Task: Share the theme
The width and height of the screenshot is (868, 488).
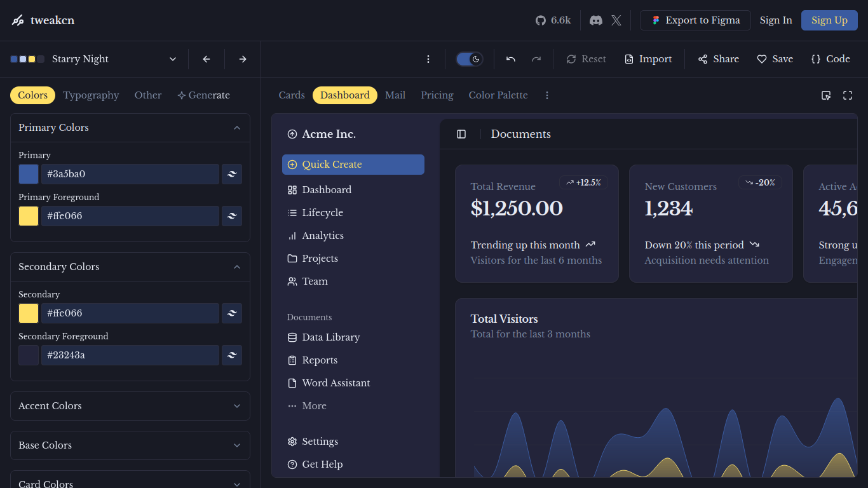Action: (x=719, y=59)
